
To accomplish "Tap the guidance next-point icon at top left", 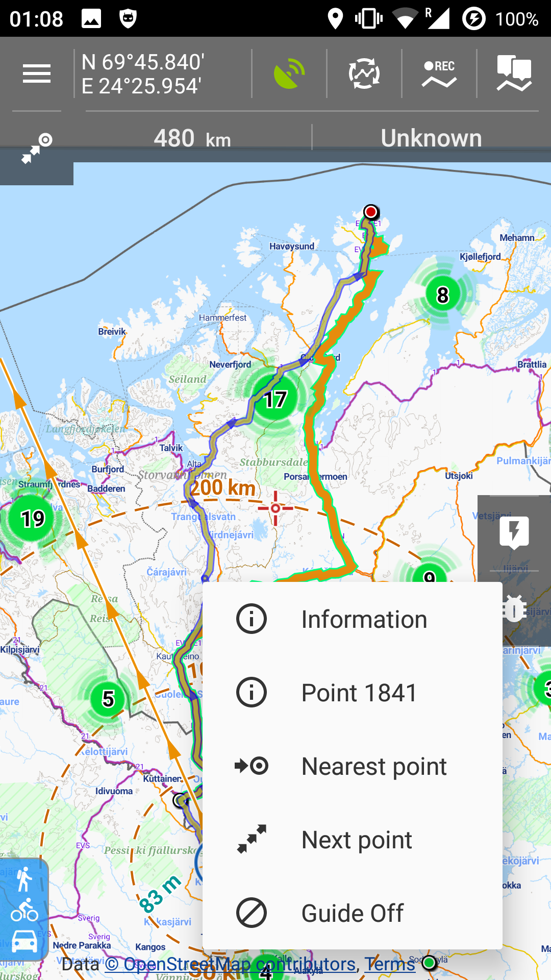I will pyautogui.click(x=37, y=149).
